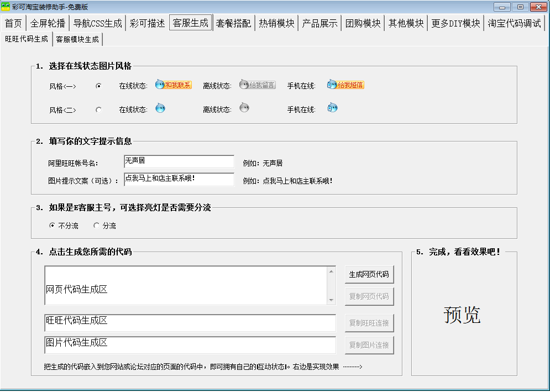Select the 不分流 radio option

pos(53,226)
